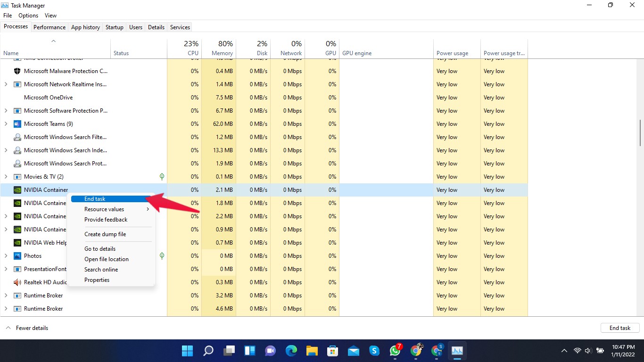This screenshot has width=644, height=362.
Task: Open the Resource values submenu
Action: pos(111,209)
